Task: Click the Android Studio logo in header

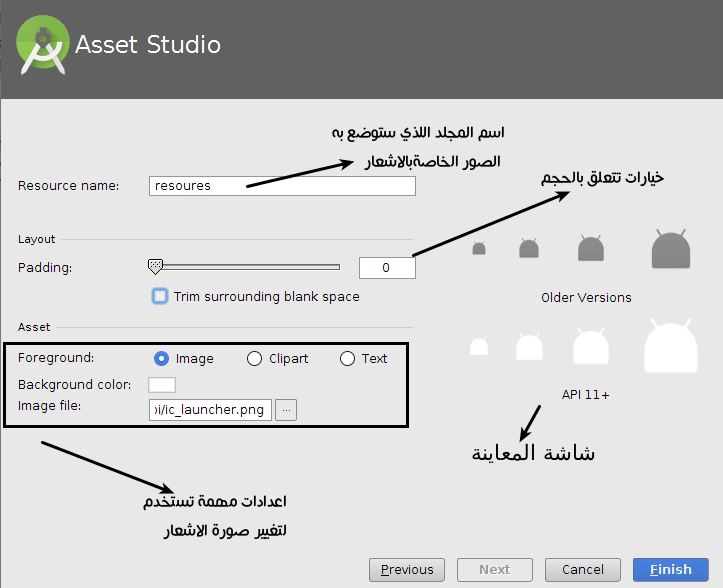Action: click(x=42, y=47)
